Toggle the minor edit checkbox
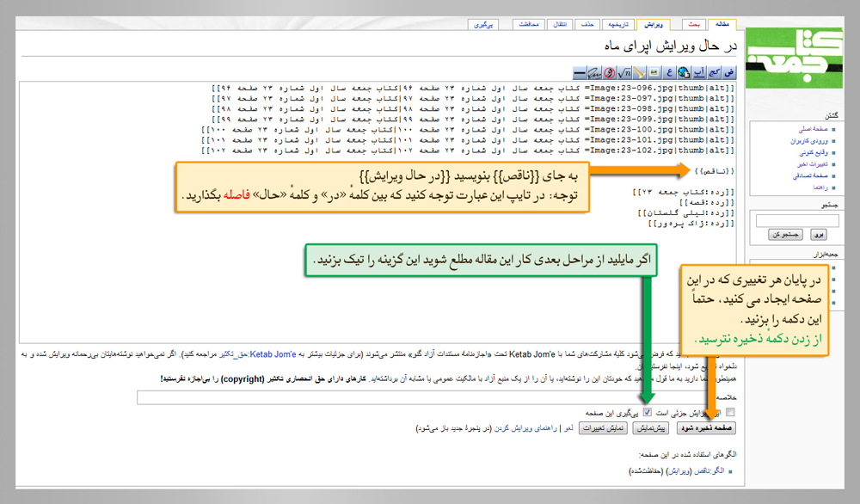860x504 pixels. click(x=730, y=412)
